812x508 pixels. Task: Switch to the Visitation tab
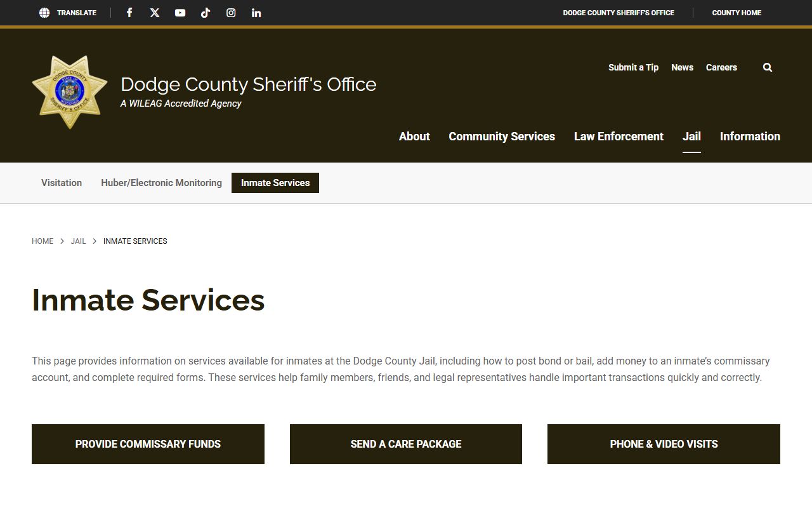62,183
